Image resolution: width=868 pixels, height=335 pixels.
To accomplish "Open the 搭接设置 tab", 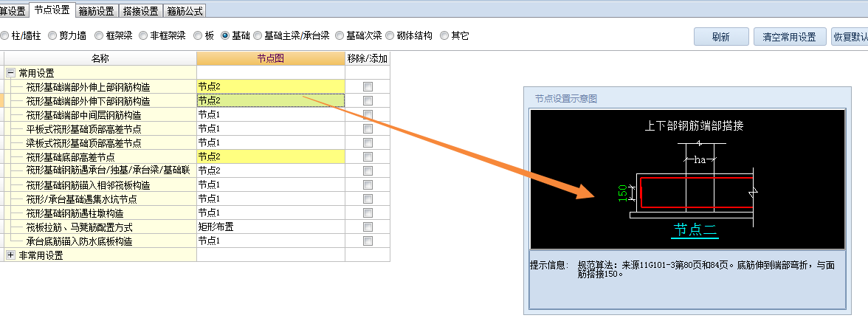I will (140, 10).
